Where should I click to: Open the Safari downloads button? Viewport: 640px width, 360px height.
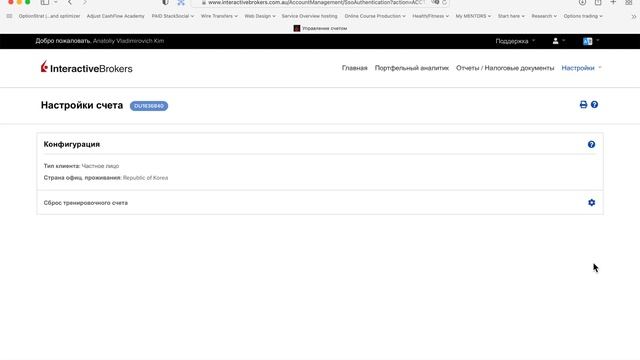(582, 2)
